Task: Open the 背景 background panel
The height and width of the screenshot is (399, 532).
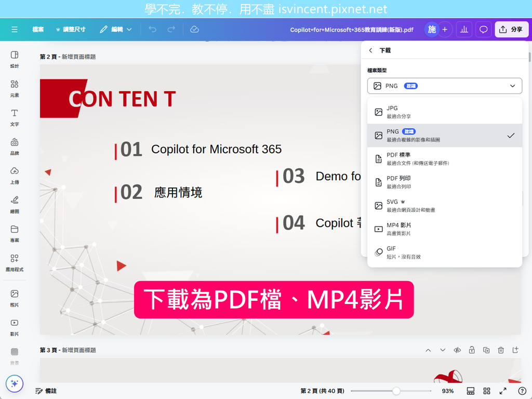Action: tap(15, 356)
